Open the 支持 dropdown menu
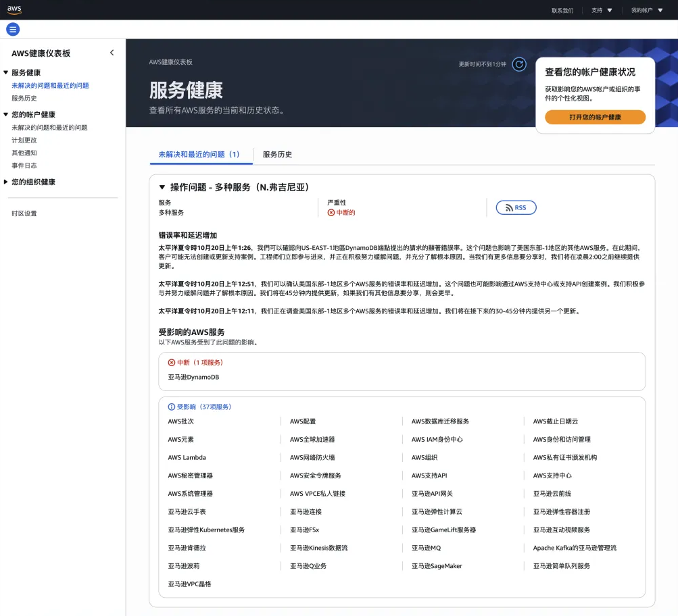 coord(601,10)
